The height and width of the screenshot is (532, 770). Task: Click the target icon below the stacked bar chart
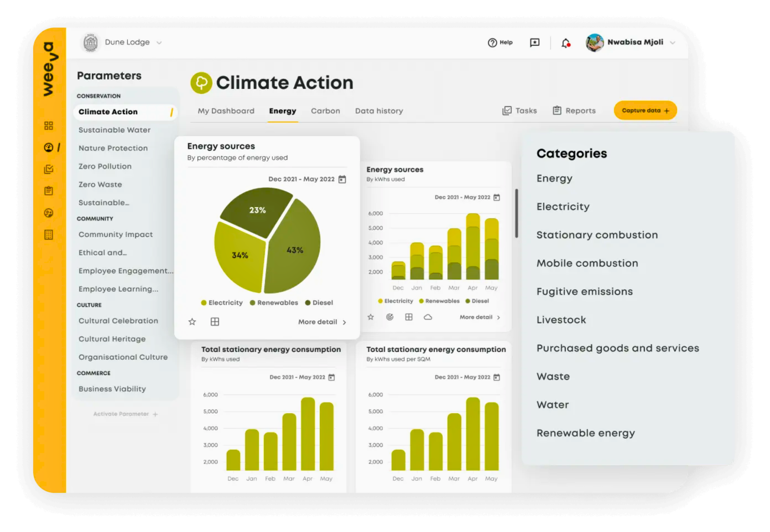point(390,317)
